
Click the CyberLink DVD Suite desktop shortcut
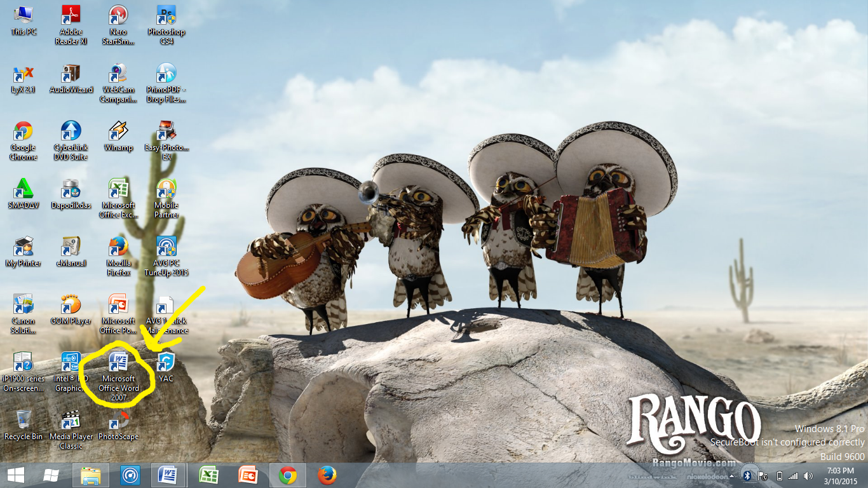pyautogui.click(x=71, y=140)
